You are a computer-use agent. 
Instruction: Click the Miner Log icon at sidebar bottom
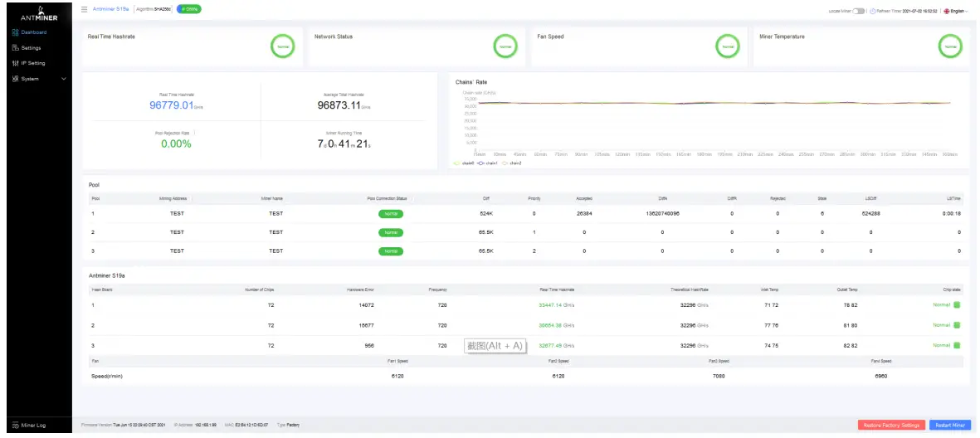(16, 426)
